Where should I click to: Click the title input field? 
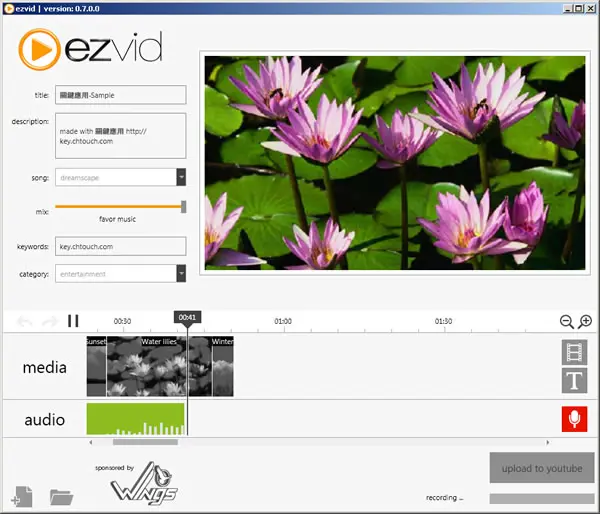[121, 95]
